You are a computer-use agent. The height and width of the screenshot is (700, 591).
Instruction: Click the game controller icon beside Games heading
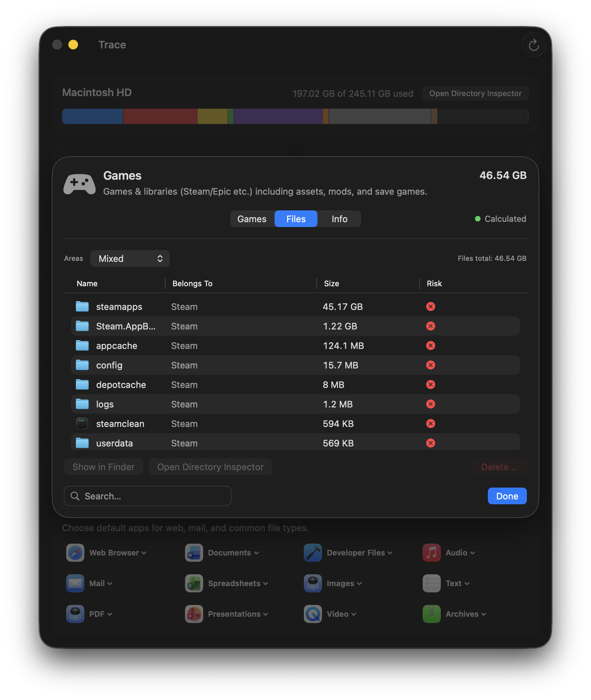(79, 183)
